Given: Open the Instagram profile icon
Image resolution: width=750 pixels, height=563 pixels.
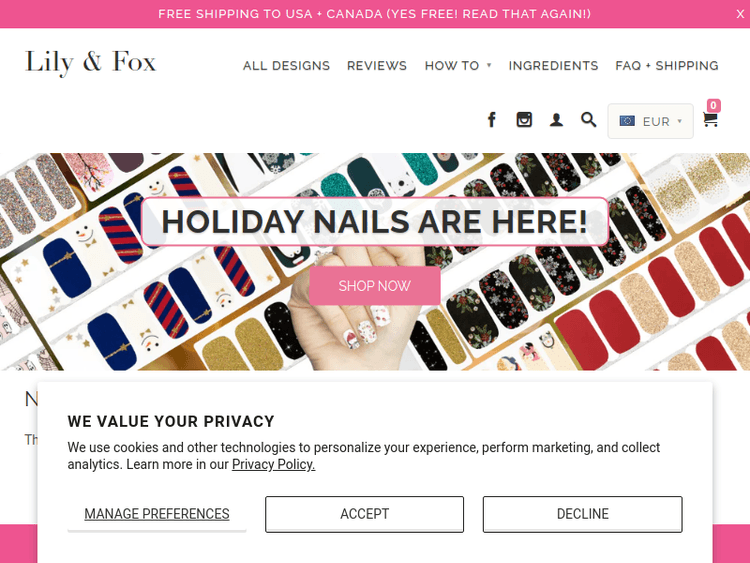Looking at the screenshot, I should click(524, 120).
